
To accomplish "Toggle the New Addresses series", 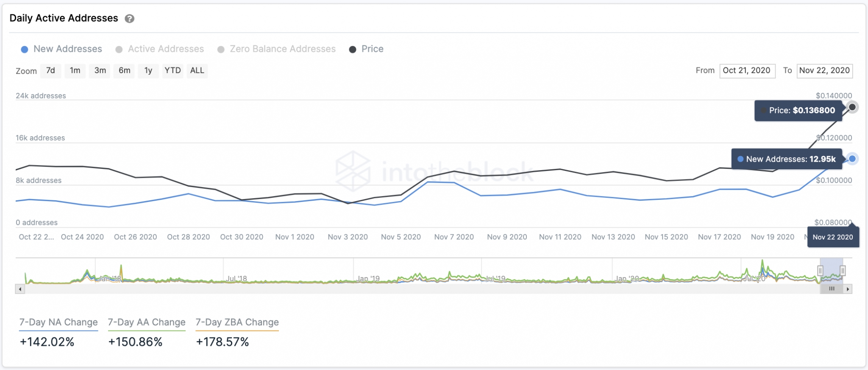I will pyautogui.click(x=61, y=49).
